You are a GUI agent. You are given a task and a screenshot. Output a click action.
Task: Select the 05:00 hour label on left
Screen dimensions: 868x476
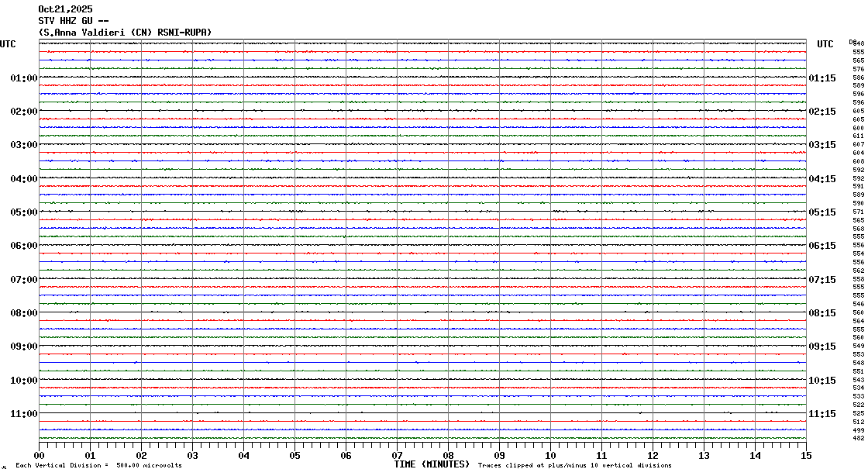(24, 212)
